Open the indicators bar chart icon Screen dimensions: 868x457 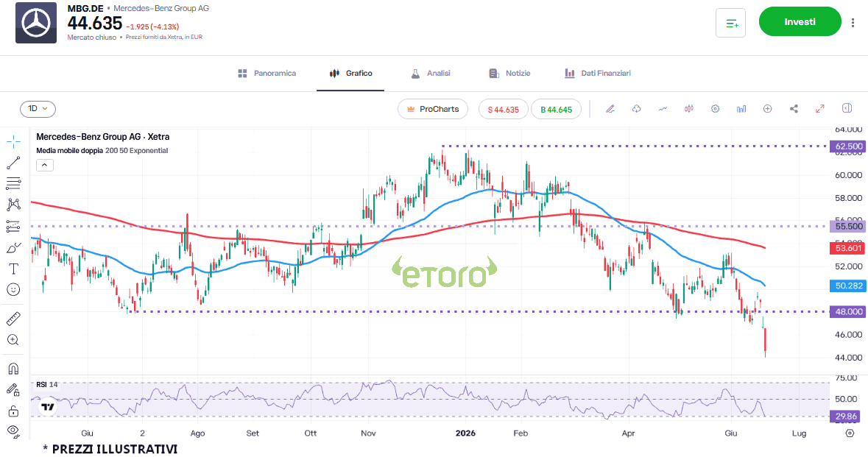point(741,109)
